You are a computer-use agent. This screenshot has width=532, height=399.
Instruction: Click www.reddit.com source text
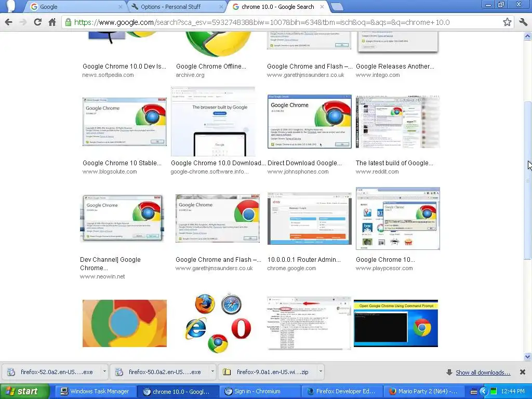(377, 171)
